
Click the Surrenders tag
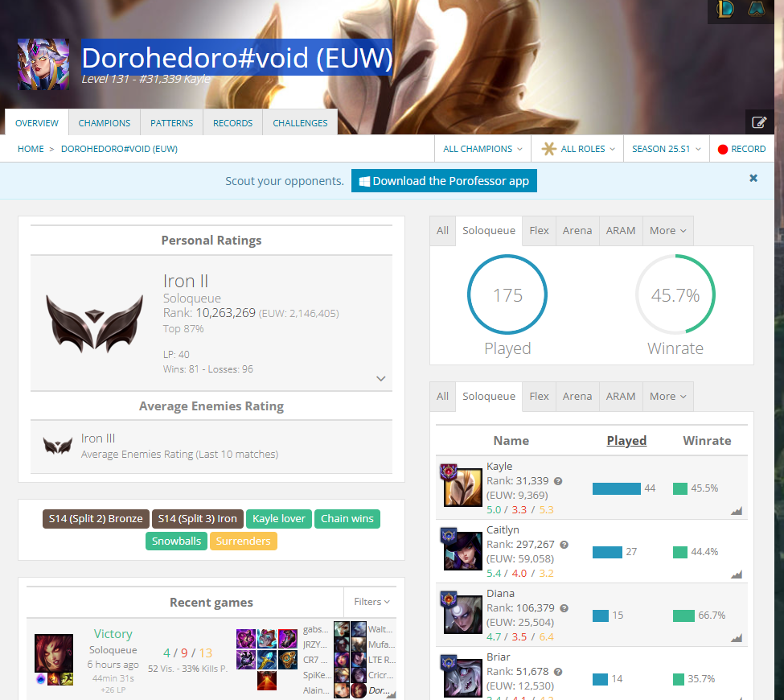point(243,541)
